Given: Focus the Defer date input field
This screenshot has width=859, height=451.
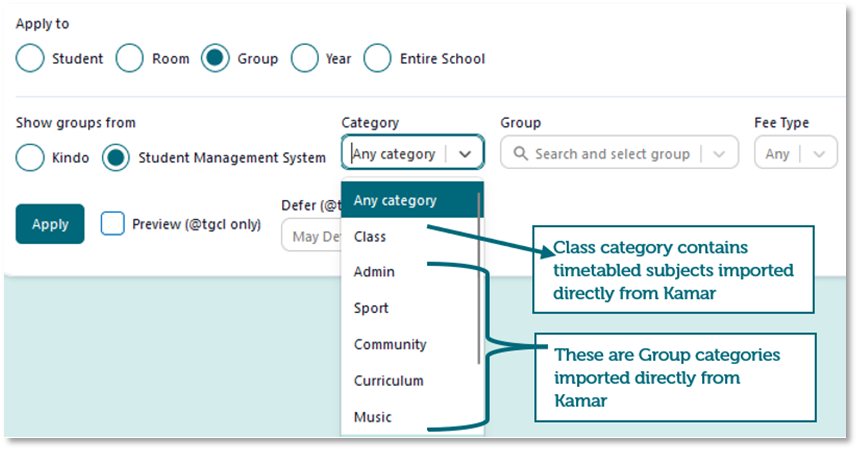Looking at the screenshot, I should tap(311, 236).
